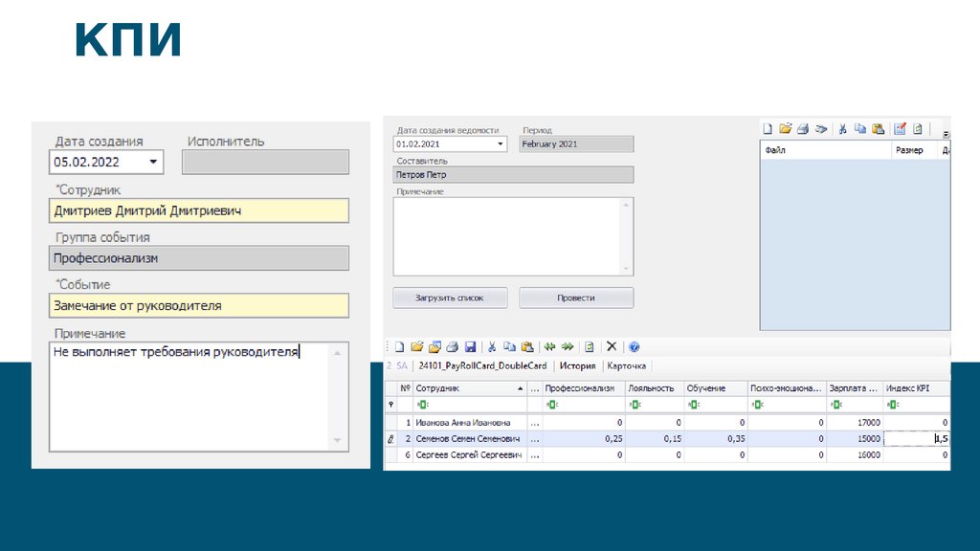Click Open folder icon in grid toolbar
The width and height of the screenshot is (980, 551).
pos(417,346)
